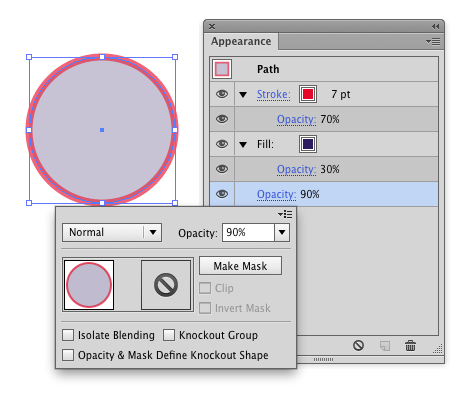Click the Delete Selected Item trash icon
Viewport: 465px width, 410px height.
tap(410, 346)
